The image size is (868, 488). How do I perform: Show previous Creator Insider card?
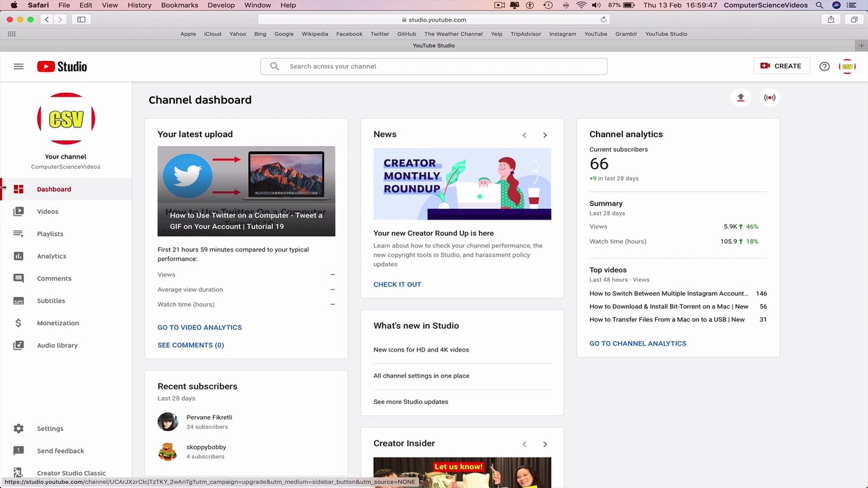[524, 444]
